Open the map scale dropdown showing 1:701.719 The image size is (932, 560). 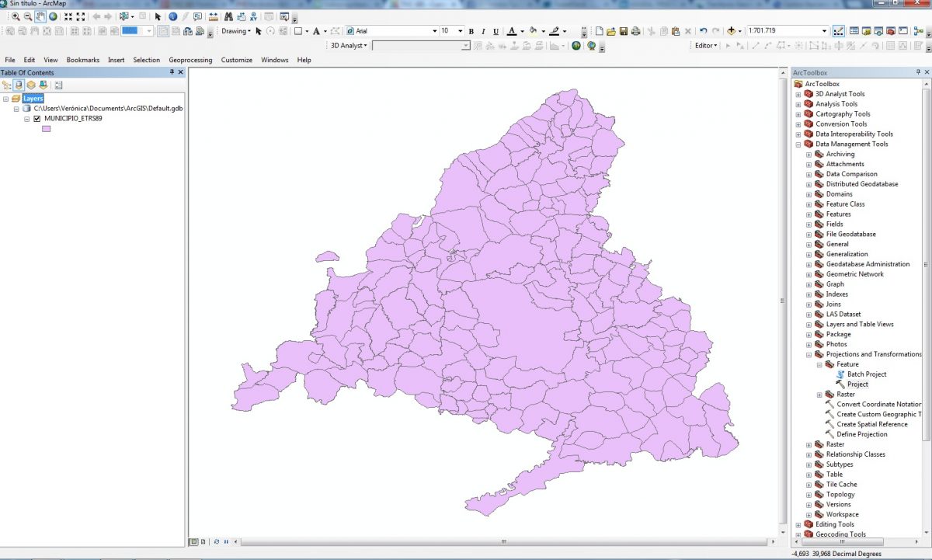pos(823,30)
